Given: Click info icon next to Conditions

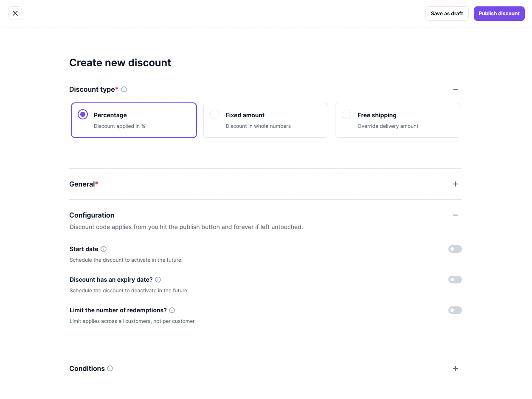Looking at the screenshot, I should (110, 368).
